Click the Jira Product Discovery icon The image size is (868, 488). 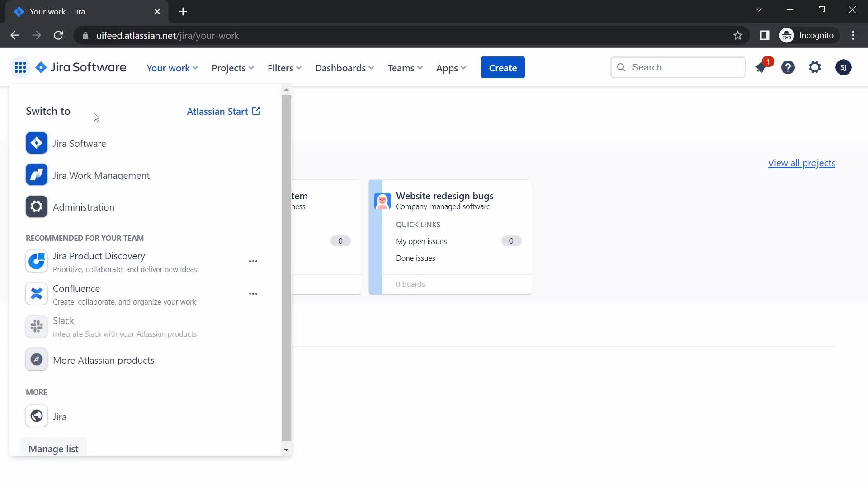tap(36, 261)
